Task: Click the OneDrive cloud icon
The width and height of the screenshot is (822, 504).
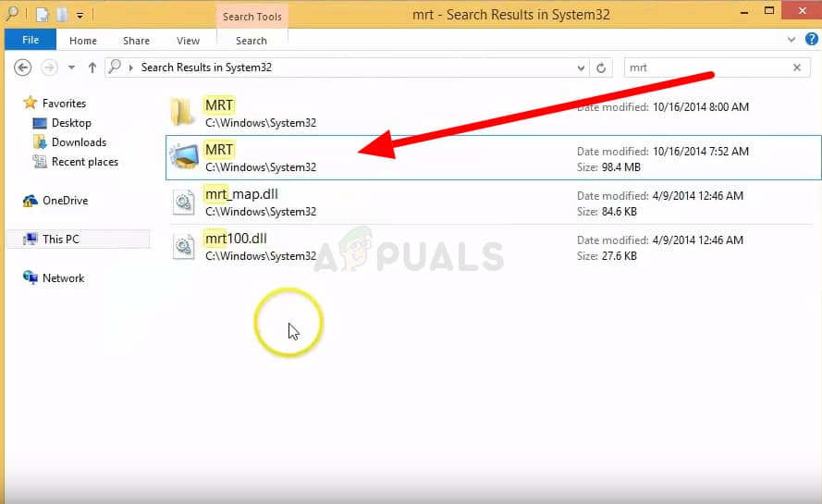Action: (x=31, y=201)
